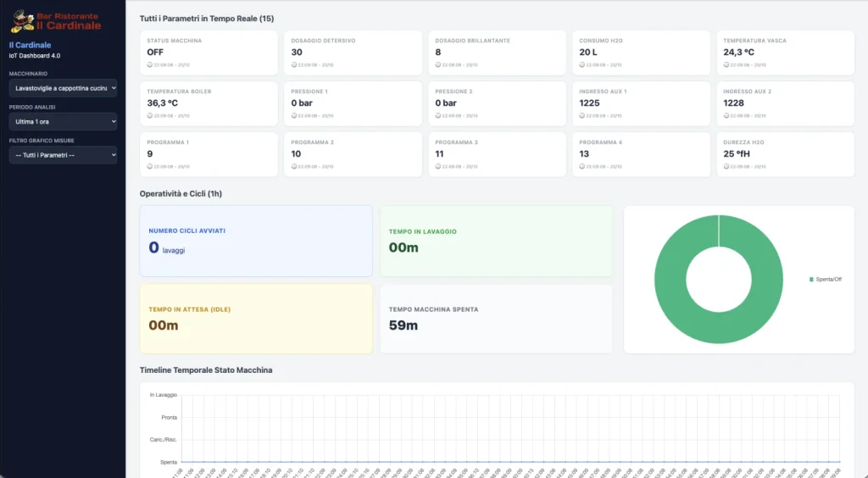Click the 'IoT Dashboard 4.0' sidebar text
Screen dimensions: 868x478
pos(34,56)
